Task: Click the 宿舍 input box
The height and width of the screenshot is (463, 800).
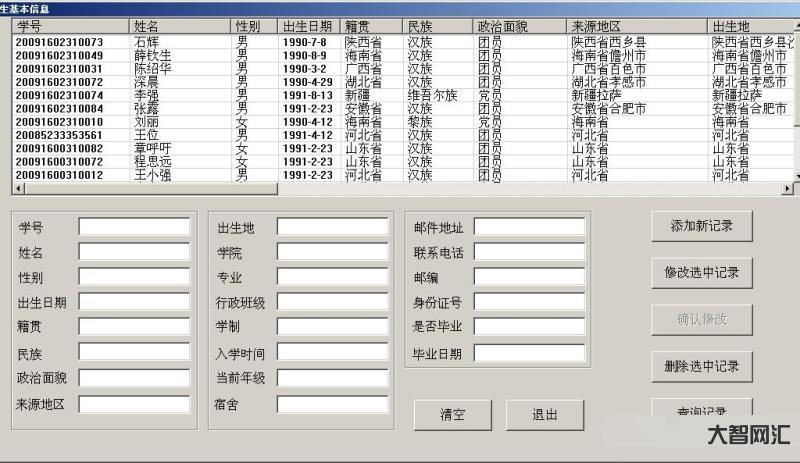Action: click(x=332, y=404)
